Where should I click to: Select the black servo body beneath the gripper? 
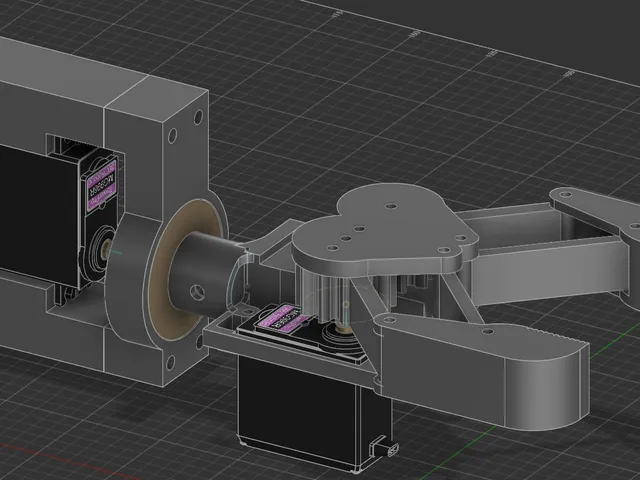coord(314,412)
